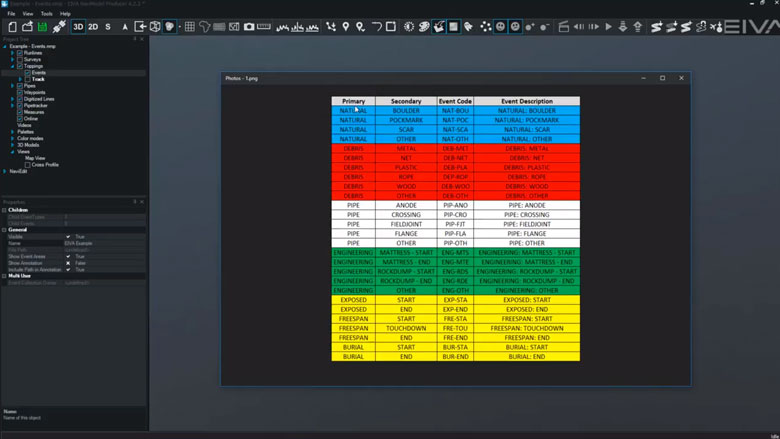The image size is (780, 439).
Task: Toggle the grid display icon
Action: (190, 26)
